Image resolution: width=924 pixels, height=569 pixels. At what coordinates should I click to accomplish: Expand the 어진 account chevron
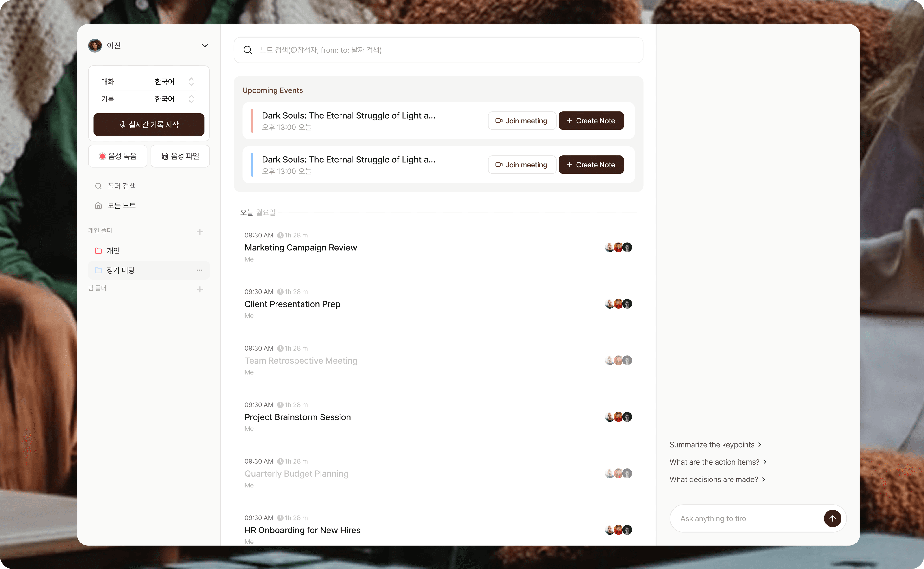204,45
